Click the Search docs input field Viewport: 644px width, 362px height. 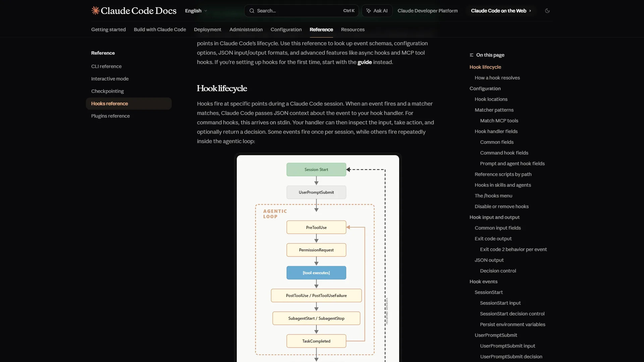pyautogui.click(x=301, y=11)
